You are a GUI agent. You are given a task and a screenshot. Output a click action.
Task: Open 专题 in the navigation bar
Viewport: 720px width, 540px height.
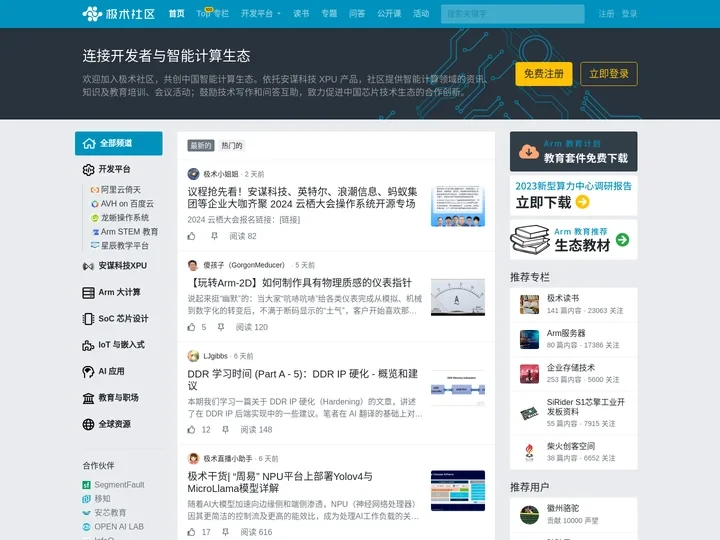tap(329, 14)
